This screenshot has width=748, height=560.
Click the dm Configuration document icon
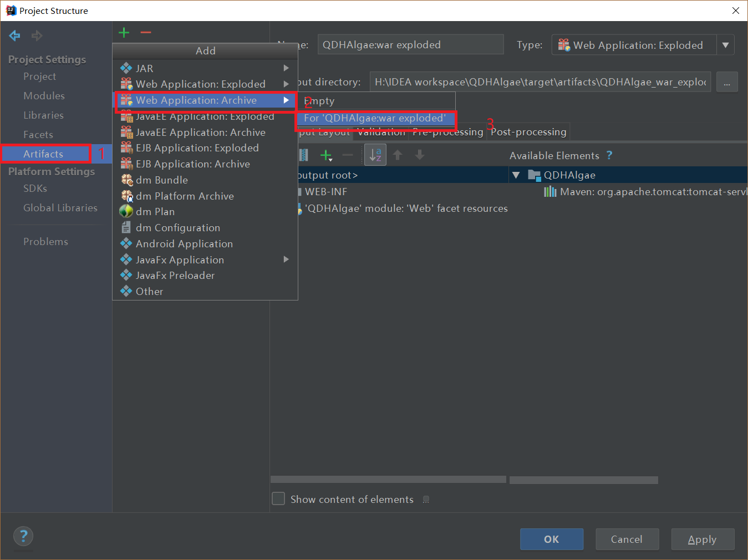[126, 227]
